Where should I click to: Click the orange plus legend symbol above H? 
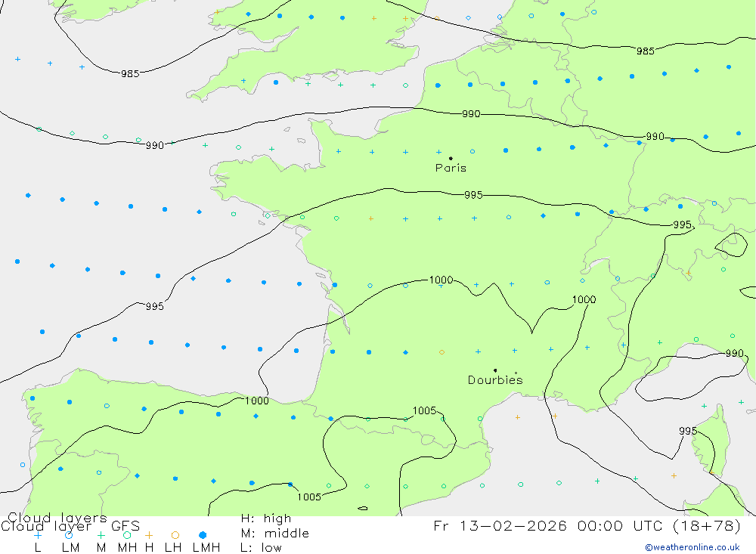[149, 535]
